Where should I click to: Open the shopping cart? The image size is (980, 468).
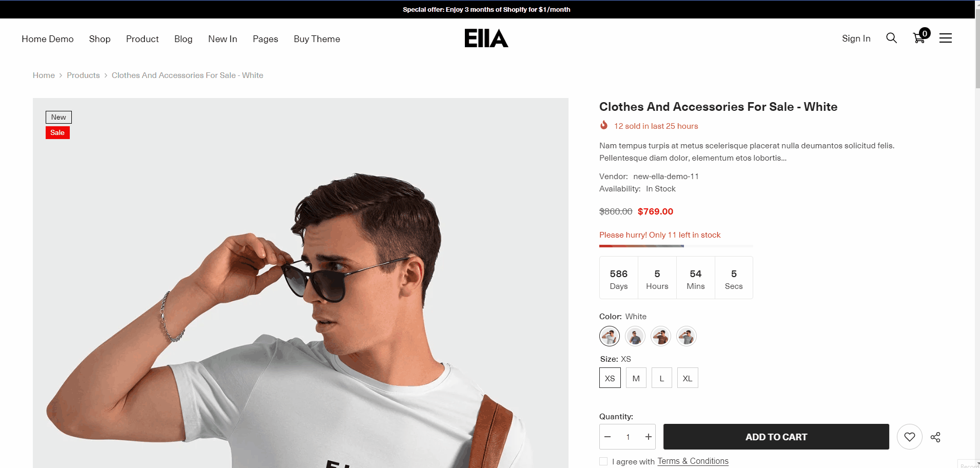tap(919, 38)
